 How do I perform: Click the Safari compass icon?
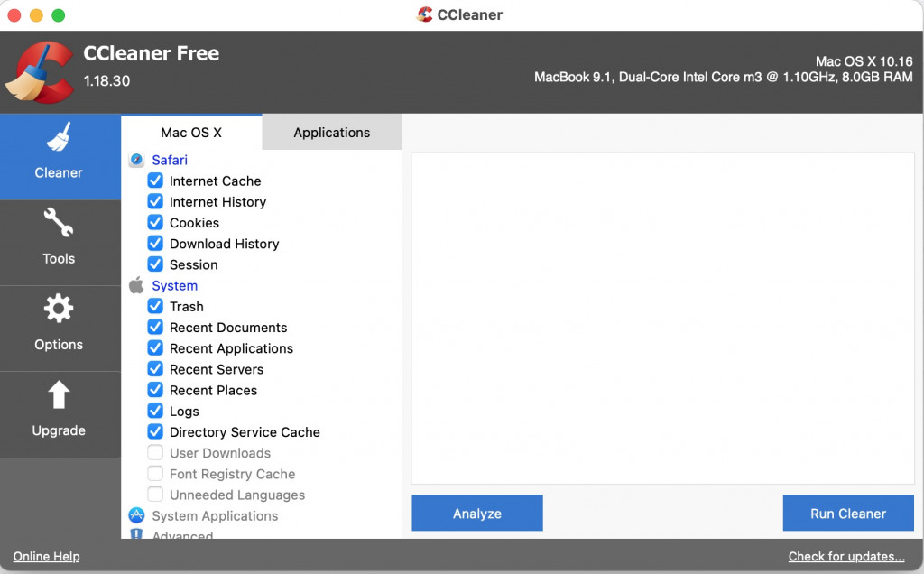coord(137,160)
